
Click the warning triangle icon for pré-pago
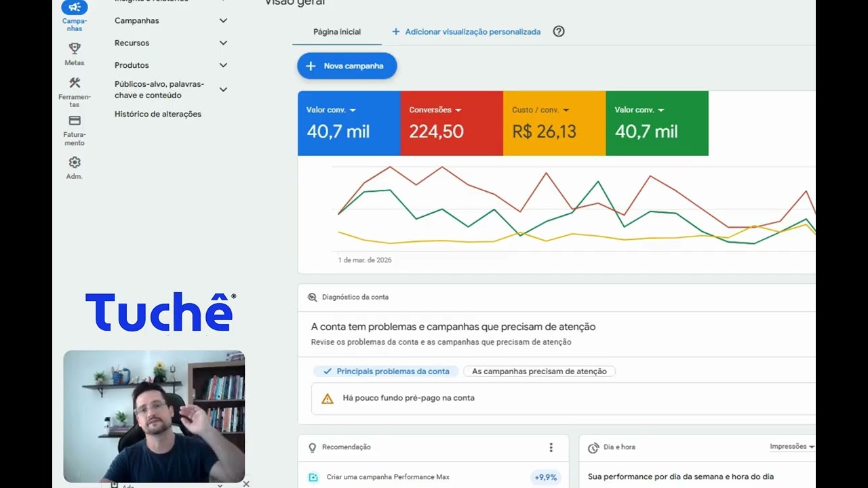click(x=328, y=399)
